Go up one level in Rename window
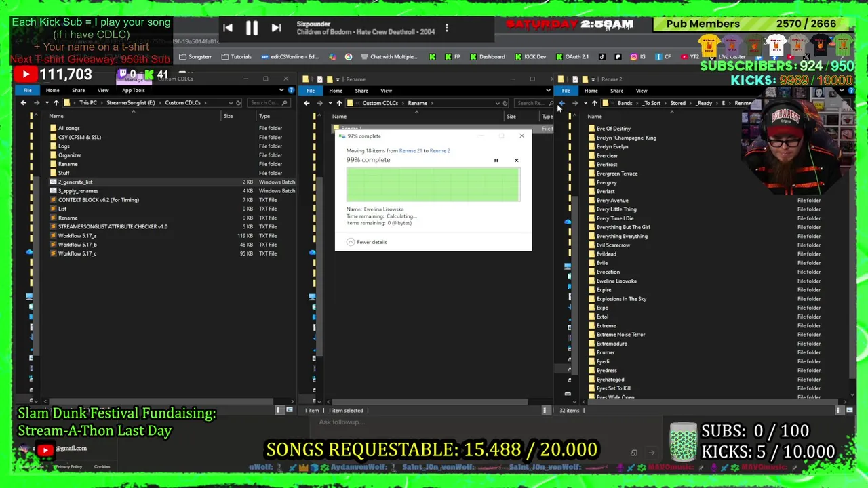 click(339, 103)
